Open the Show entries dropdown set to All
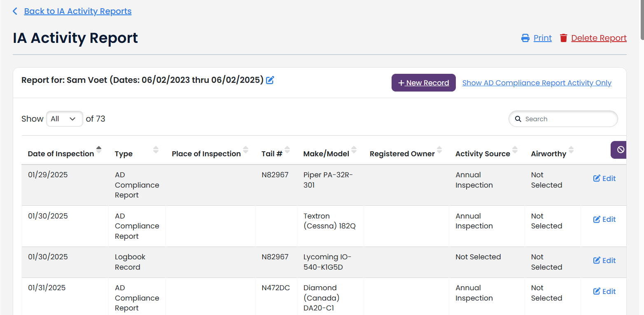 pos(64,119)
